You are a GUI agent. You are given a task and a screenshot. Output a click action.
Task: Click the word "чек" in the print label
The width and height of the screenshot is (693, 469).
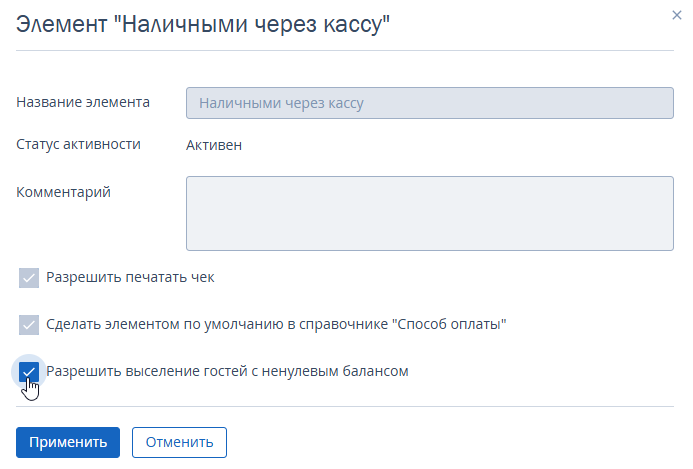tap(202, 278)
